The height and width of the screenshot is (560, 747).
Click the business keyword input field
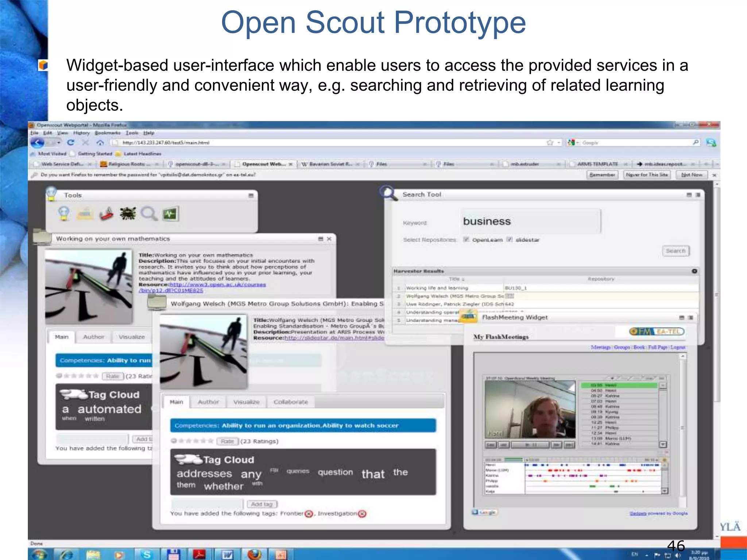[x=530, y=221]
